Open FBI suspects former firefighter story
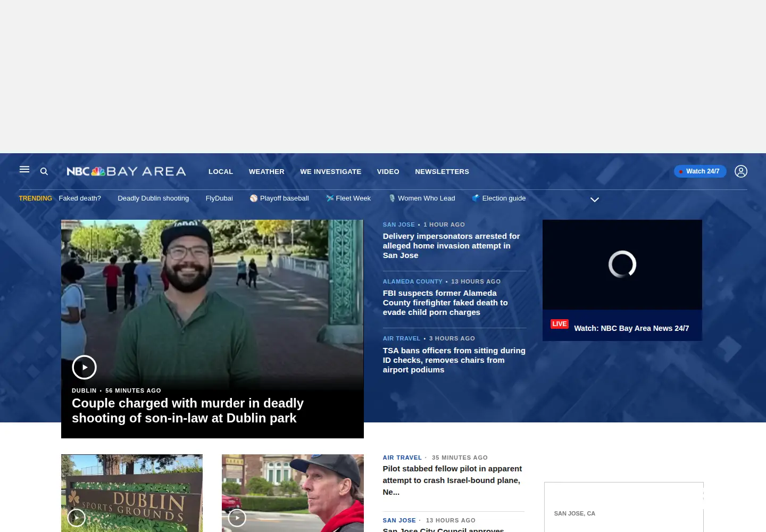The image size is (766, 532). coord(445,303)
